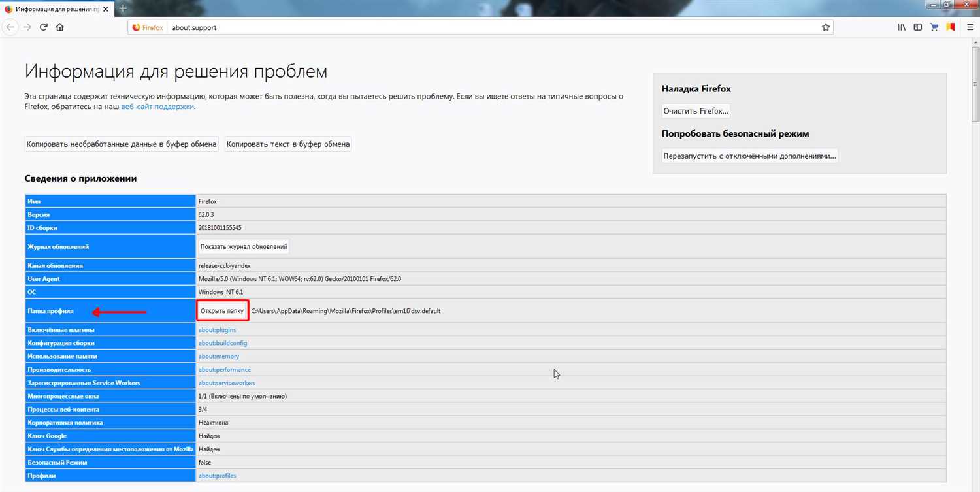Open the yellow-red bookmark extension icon

951,27
